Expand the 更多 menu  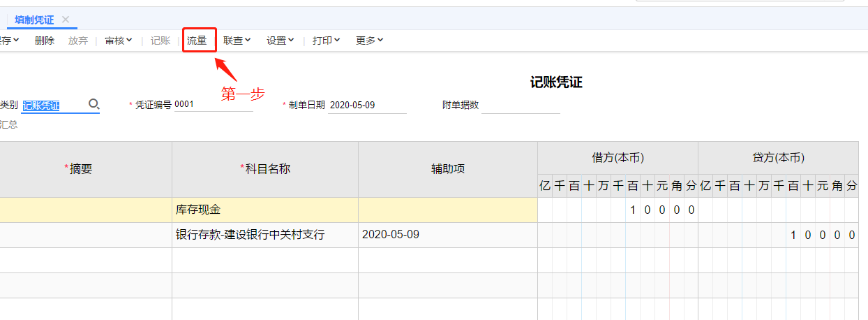369,41
